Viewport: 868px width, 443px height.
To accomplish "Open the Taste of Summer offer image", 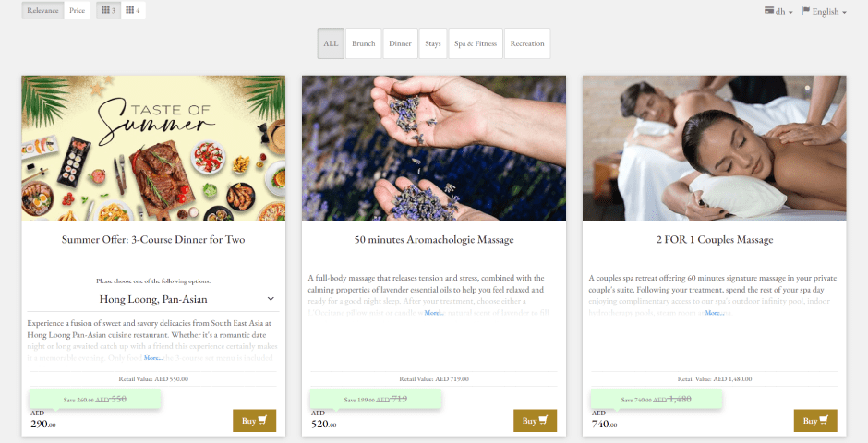I will (x=153, y=149).
